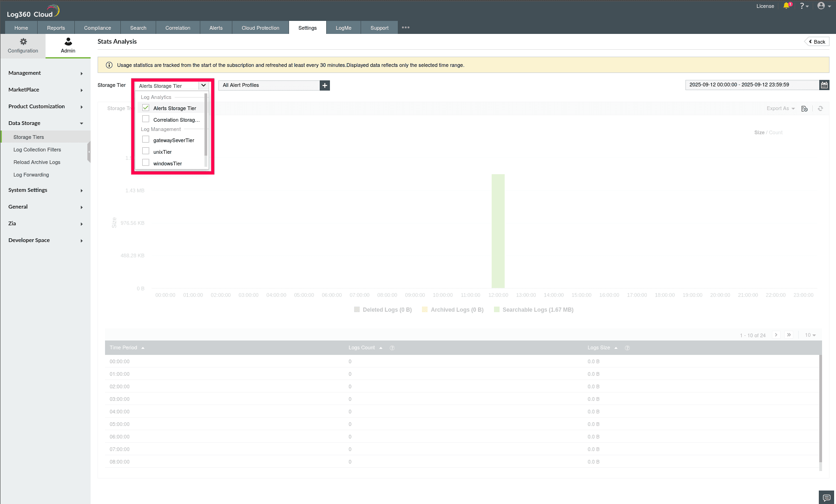Expand the System Settings section
This screenshot has width=836, height=504.
tap(46, 190)
